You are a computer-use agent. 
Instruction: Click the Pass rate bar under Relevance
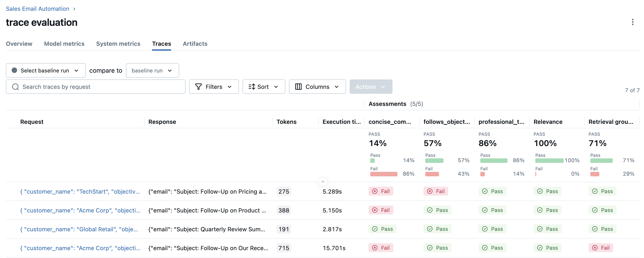point(549,160)
